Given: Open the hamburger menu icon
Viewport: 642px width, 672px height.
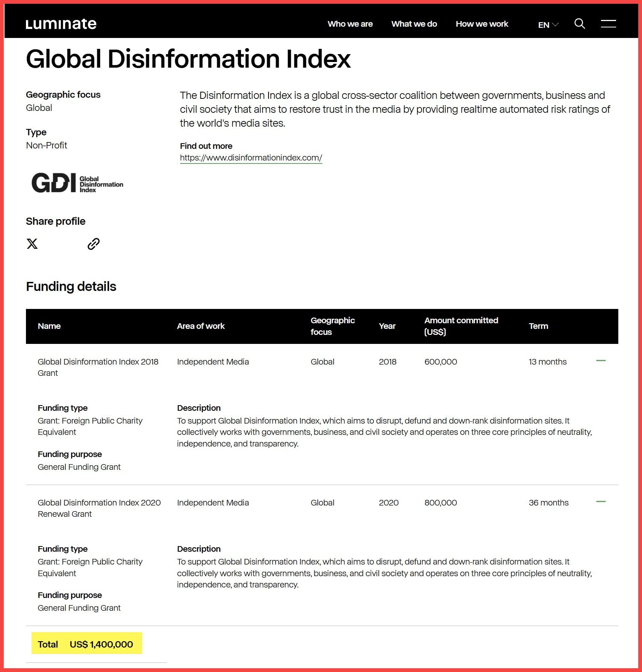Looking at the screenshot, I should click(608, 24).
